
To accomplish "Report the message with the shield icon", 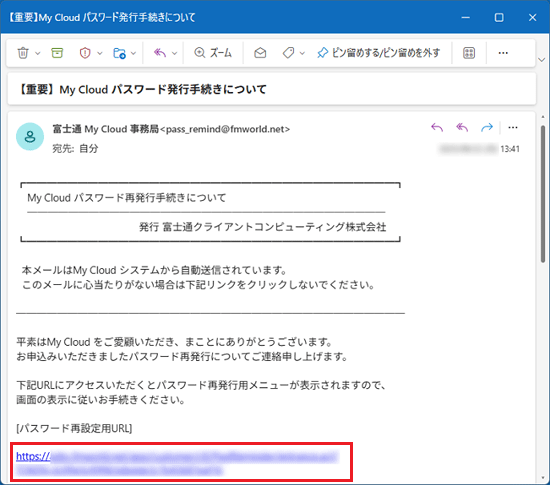I will point(85,53).
